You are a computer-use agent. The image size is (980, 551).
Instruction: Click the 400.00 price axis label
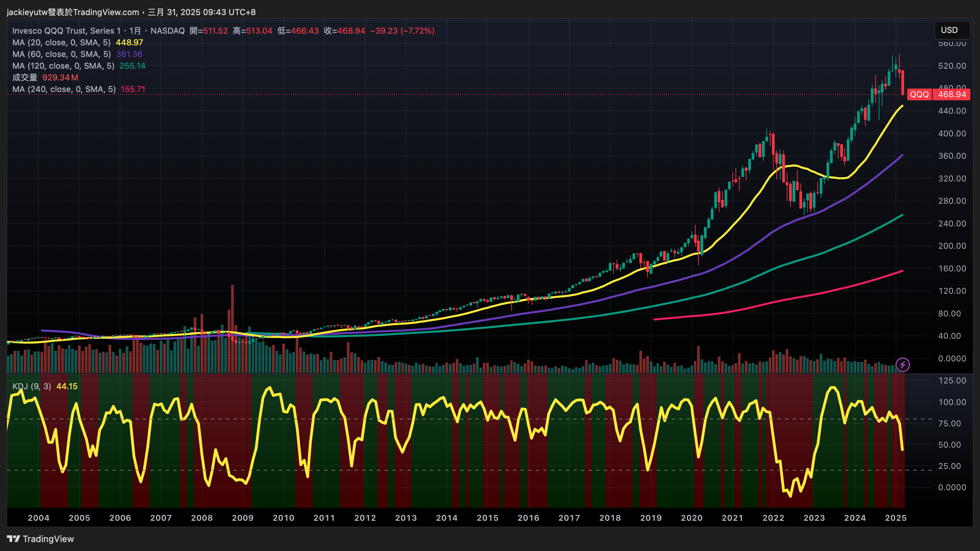point(952,134)
